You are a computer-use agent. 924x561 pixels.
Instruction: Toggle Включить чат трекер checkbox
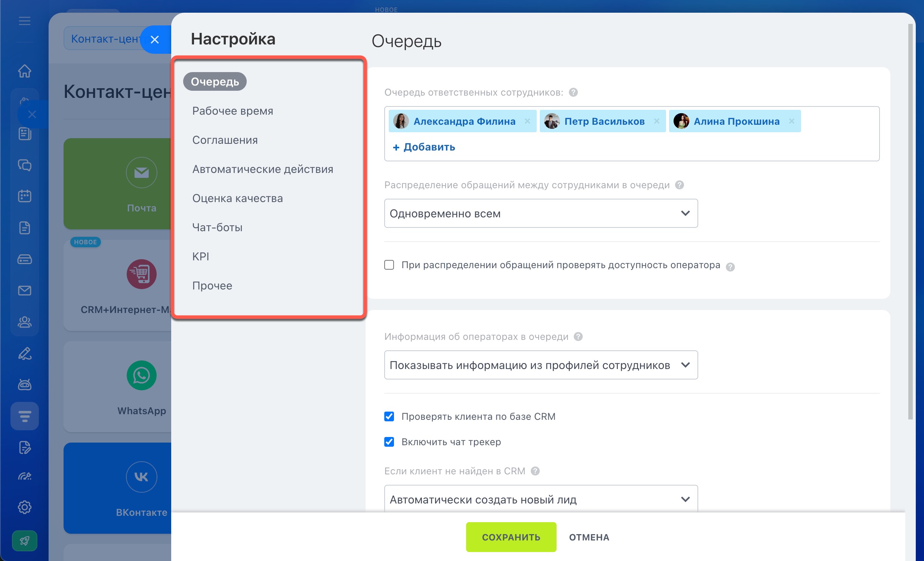click(389, 442)
